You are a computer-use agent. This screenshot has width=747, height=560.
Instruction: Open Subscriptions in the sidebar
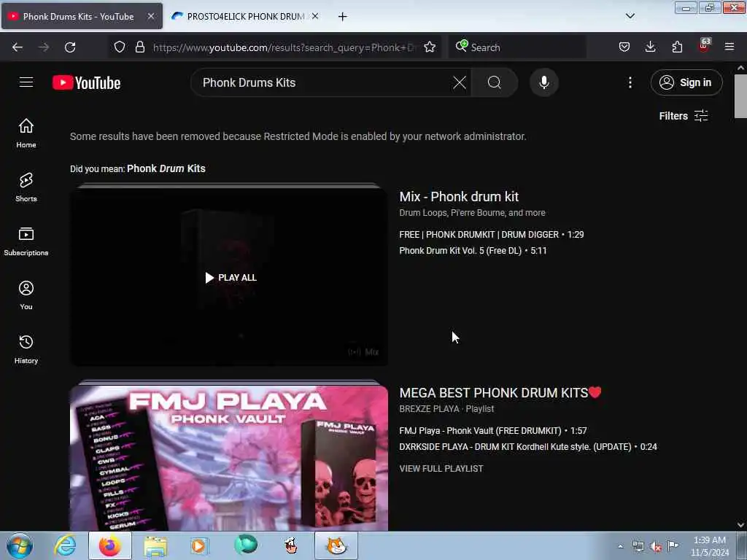[26, 241]
